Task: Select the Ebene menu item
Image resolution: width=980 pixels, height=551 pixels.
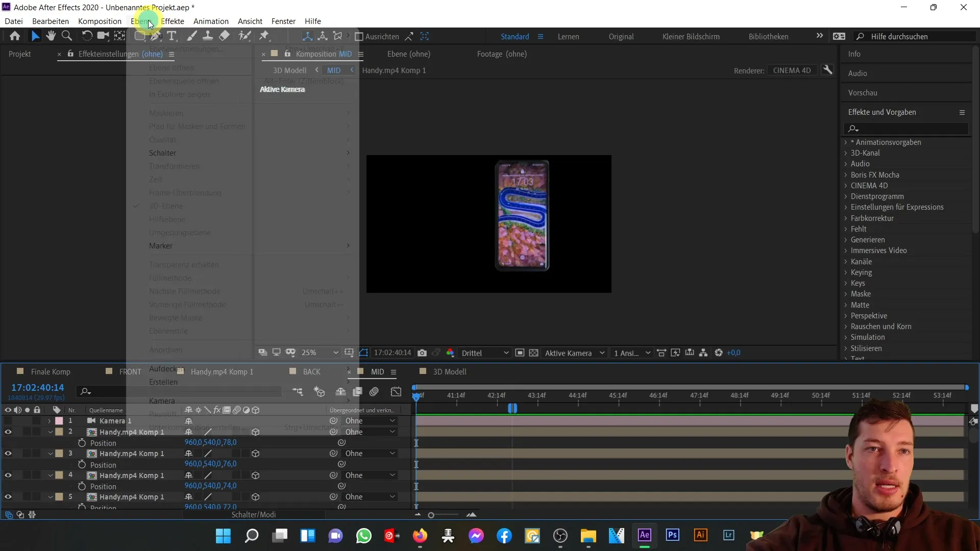Action: point(140,21)
